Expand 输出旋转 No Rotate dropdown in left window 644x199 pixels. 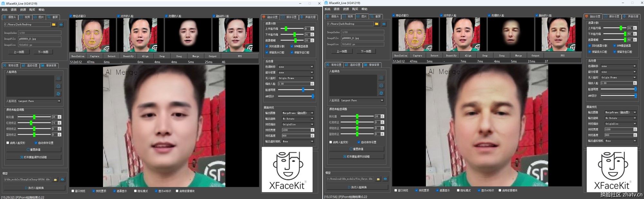coord(298,119)
